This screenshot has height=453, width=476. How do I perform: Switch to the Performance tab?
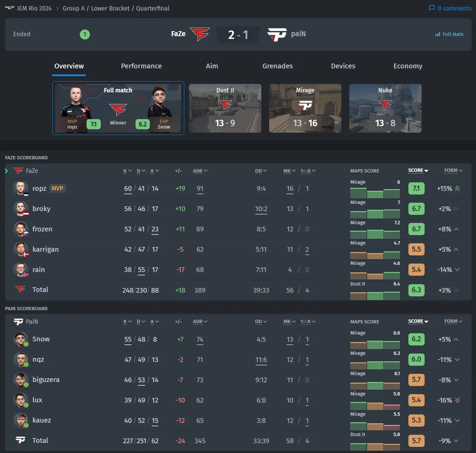coord(141,66)
